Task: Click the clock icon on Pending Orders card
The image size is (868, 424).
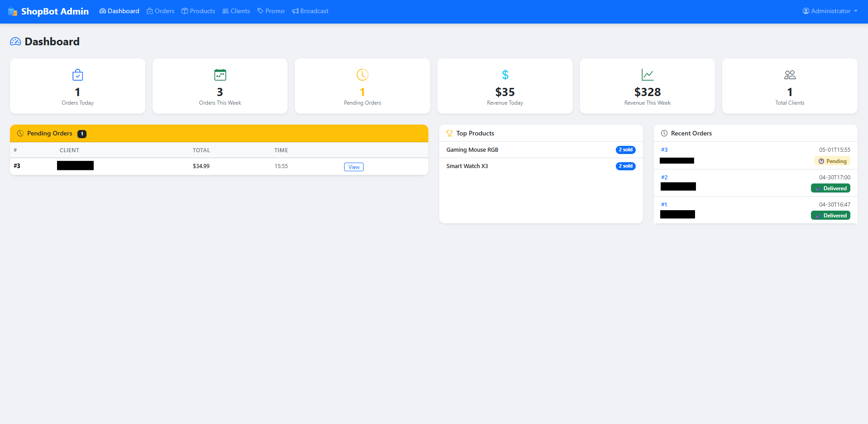Action: [x=363, y=75]
